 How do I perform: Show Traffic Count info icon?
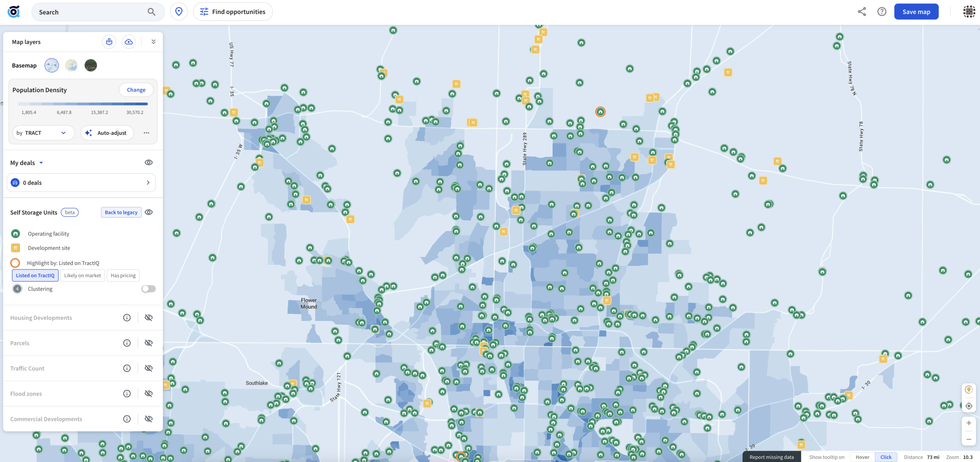click(127, 368)
